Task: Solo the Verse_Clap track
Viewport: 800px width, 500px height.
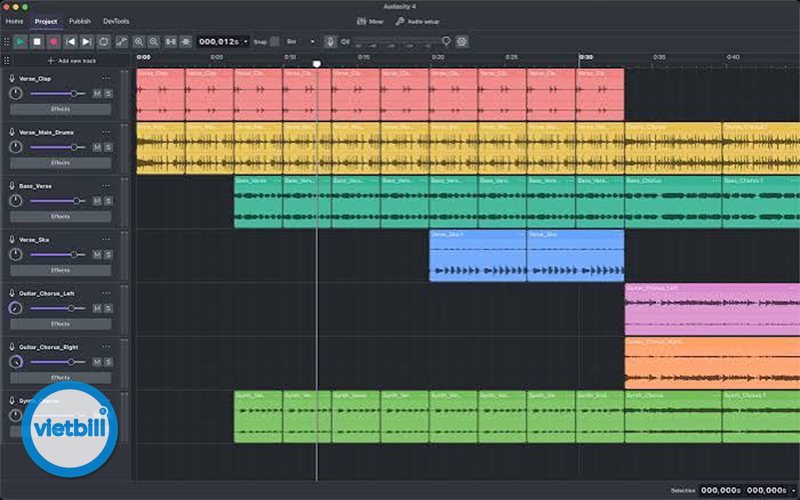Action: pos(108,93)
